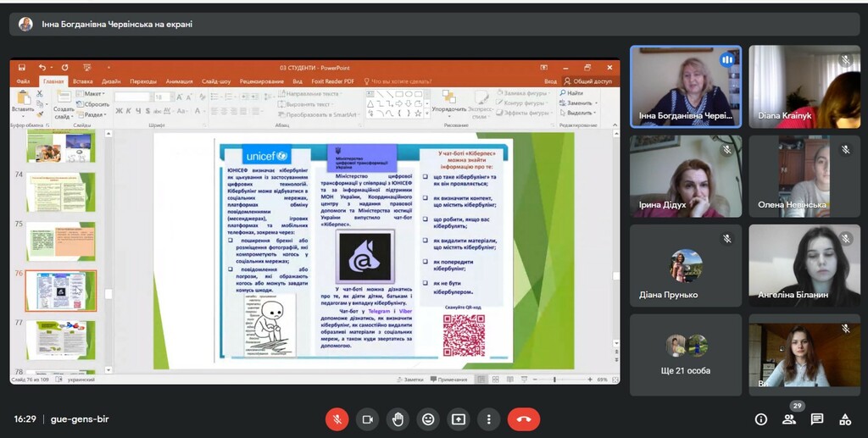Screen dimensions: 868x438
Task: Raise hand in the meeting
Action: point(398,419)
